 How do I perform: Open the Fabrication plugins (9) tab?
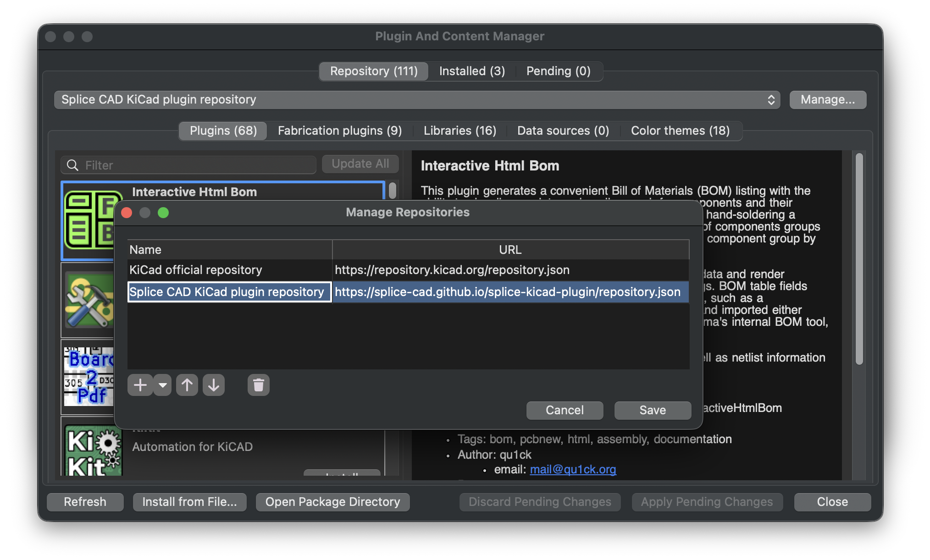pos(340,131)
